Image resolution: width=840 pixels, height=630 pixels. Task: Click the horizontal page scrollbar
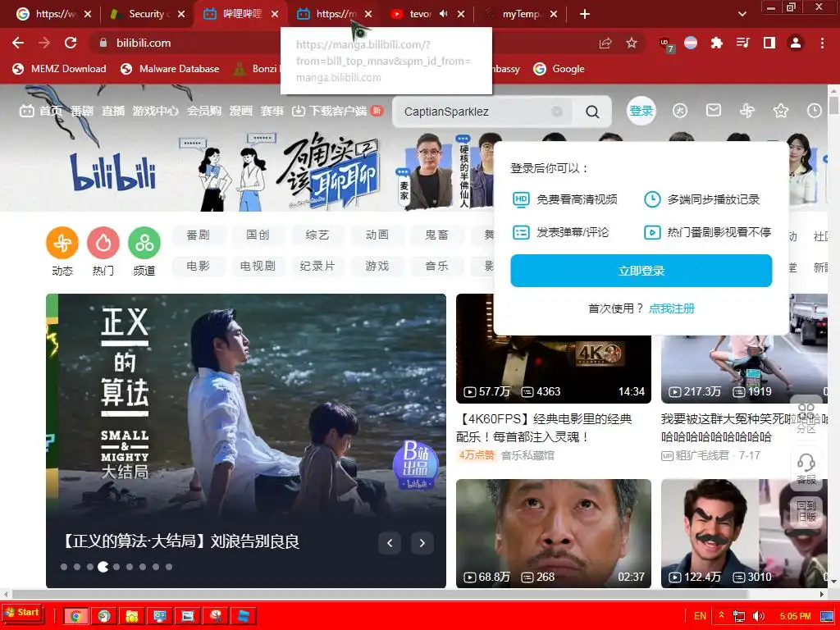click(381, 594)
